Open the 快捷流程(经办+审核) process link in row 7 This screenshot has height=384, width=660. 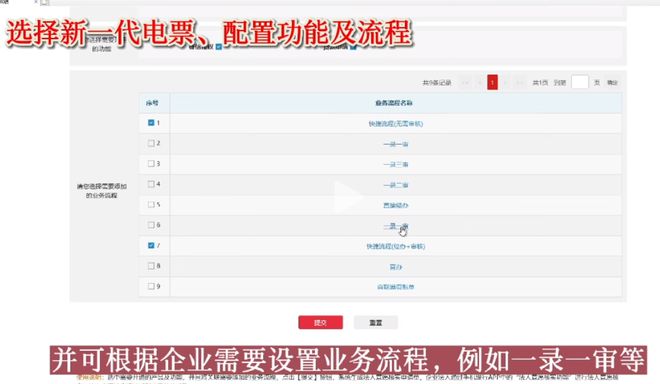tap(395, 246)
